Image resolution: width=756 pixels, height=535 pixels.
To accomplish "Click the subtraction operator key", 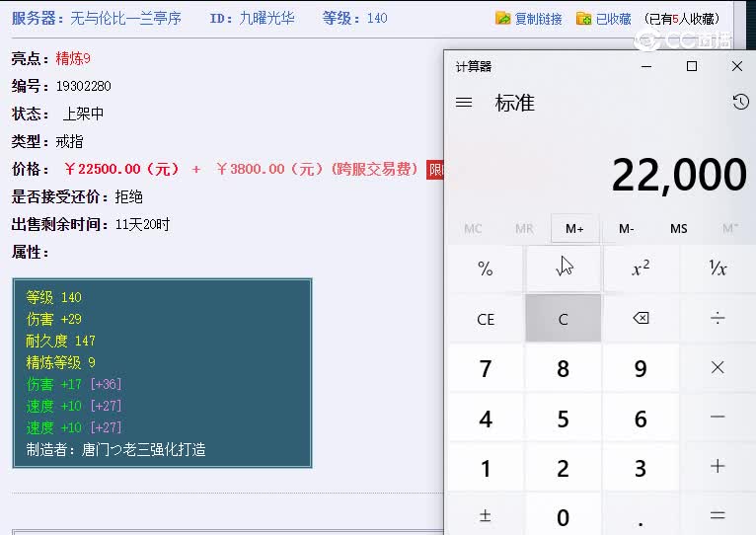I will click(x=718, y=418).
